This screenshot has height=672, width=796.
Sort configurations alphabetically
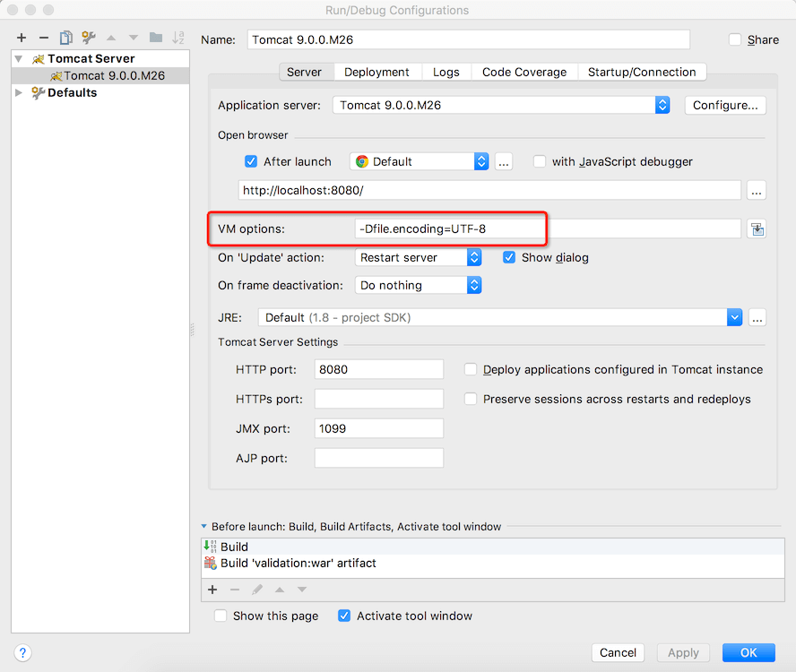pyautogui.click(x=178, y=38)
